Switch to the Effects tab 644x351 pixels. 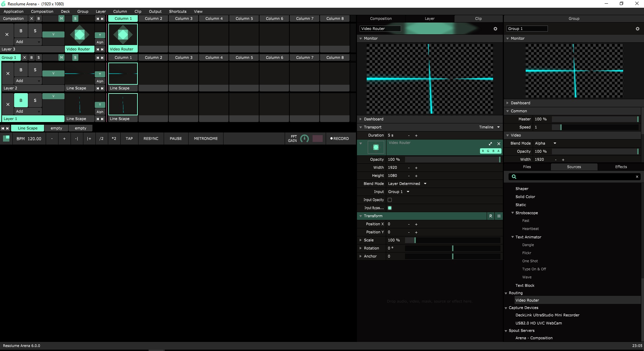point(620,167)
